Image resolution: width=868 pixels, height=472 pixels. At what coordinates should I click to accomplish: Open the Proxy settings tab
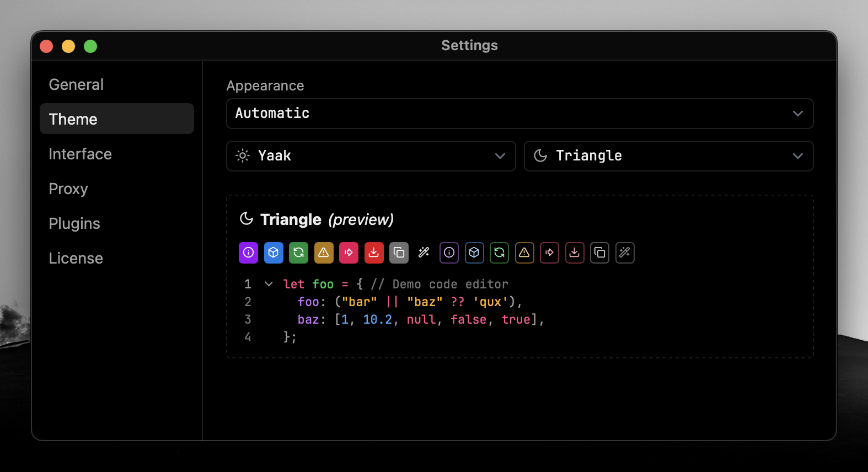pyautogui.click(x=68, y=189)
